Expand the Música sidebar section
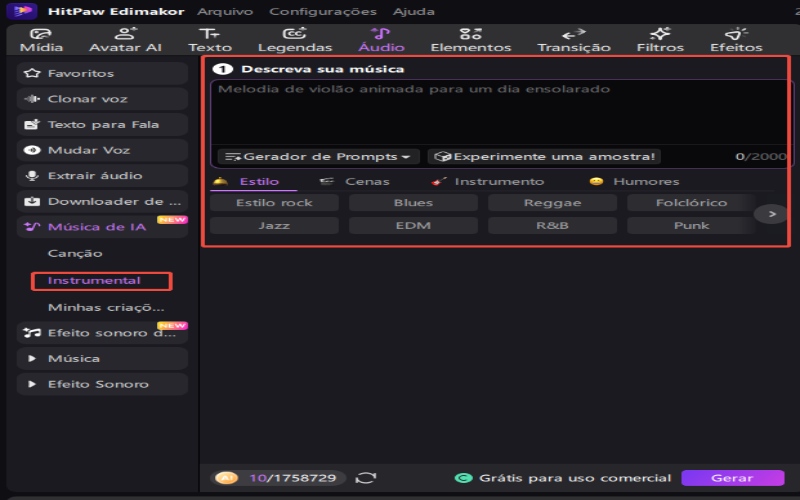This screenshot has height=500, width=800. click(x=103, y=358)
